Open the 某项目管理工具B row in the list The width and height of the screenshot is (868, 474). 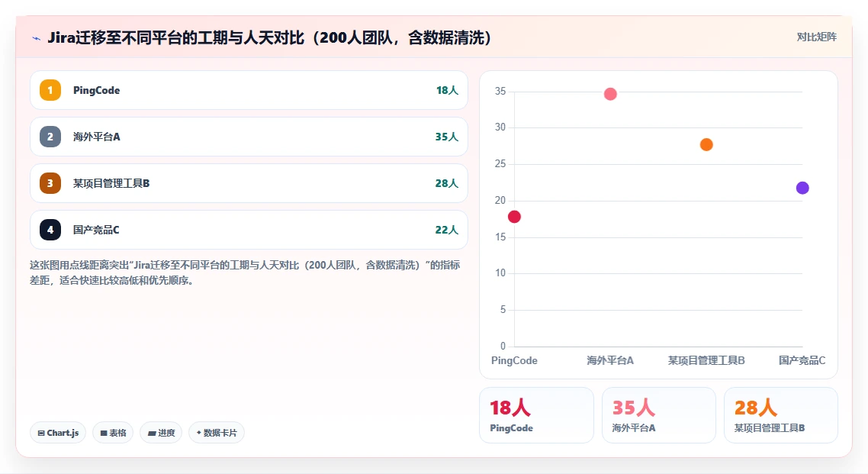[249, 183]
